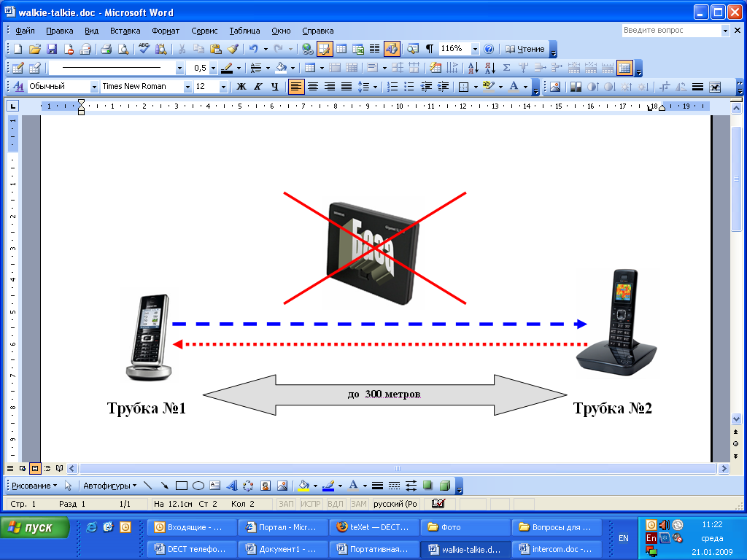Select the Arrow drawing tool
The image size is (747, 560).
coord(164,486)
